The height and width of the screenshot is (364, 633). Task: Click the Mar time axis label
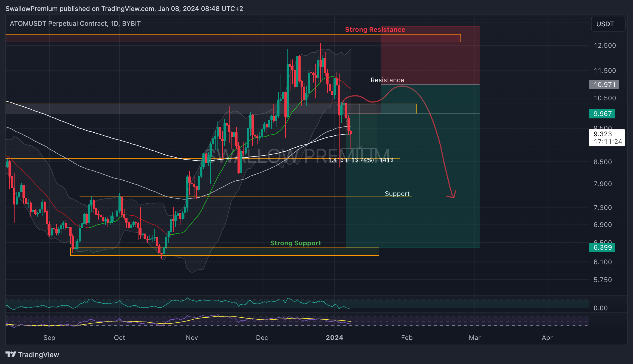474,338
